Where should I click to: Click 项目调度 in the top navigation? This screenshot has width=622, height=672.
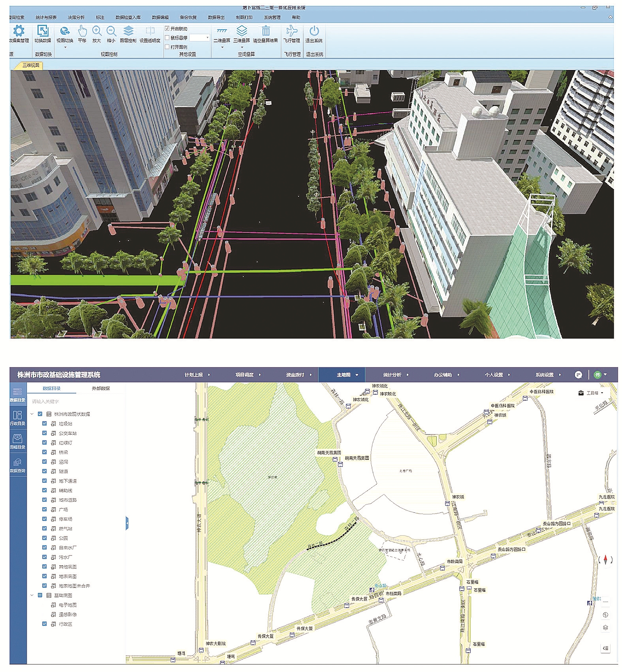tap(244, 375)
